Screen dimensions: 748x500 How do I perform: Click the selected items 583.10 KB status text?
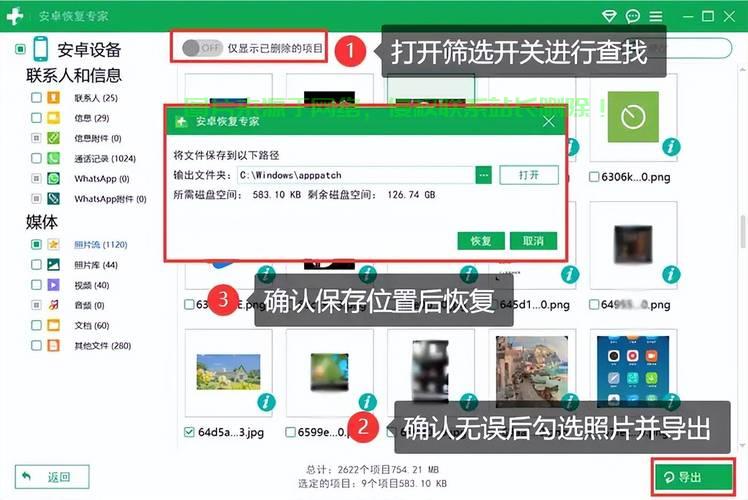tap(372, 483)
